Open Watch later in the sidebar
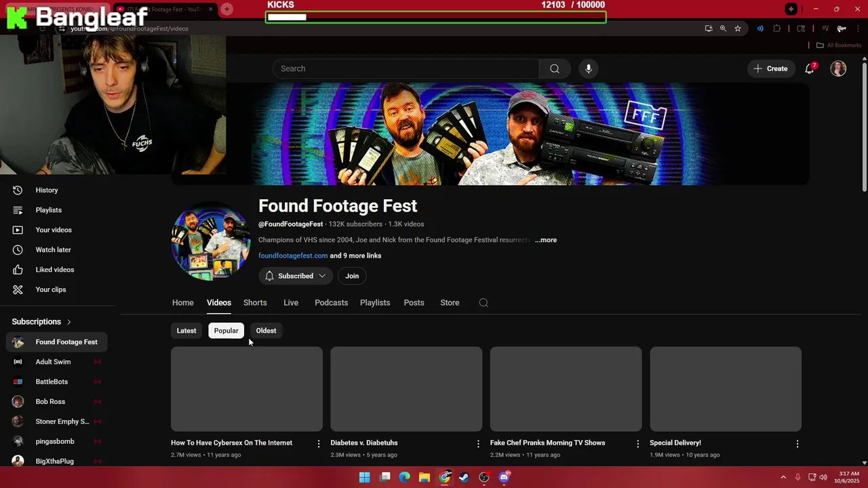This screenshot has height=488, width=868. click(57, 249)
